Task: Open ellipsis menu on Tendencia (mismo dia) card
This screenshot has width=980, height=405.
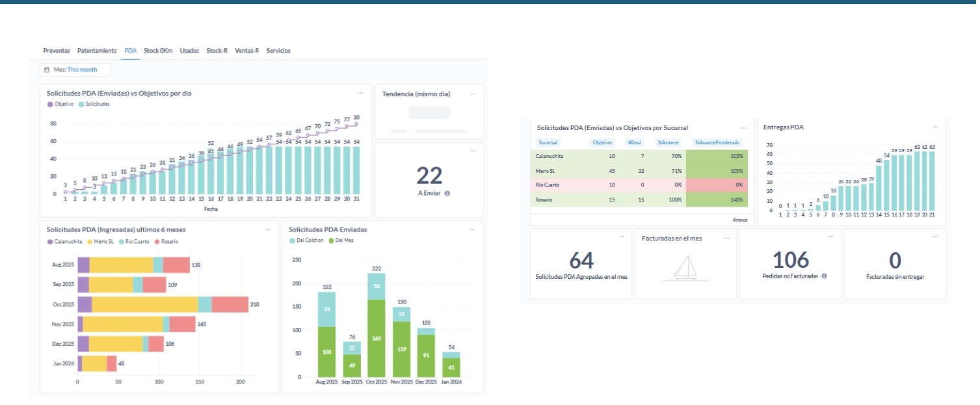Action: pyautogui.click(x=473, y=94)
